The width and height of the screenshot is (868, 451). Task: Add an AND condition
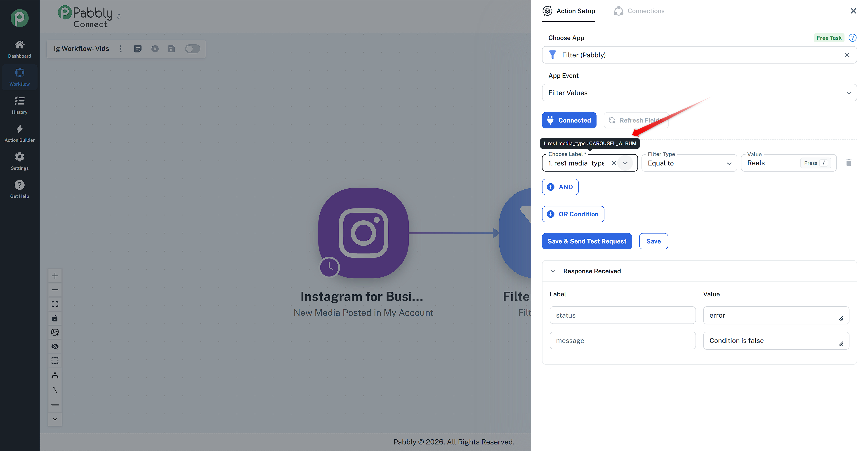point(560,187)
